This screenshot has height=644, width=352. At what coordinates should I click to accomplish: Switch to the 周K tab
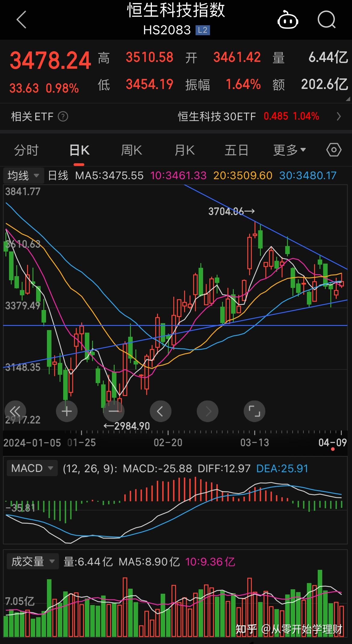[131, 150]
